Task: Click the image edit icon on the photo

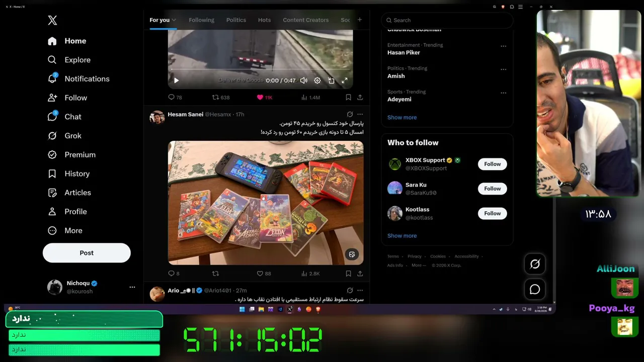Action: (x=352, y=254)
